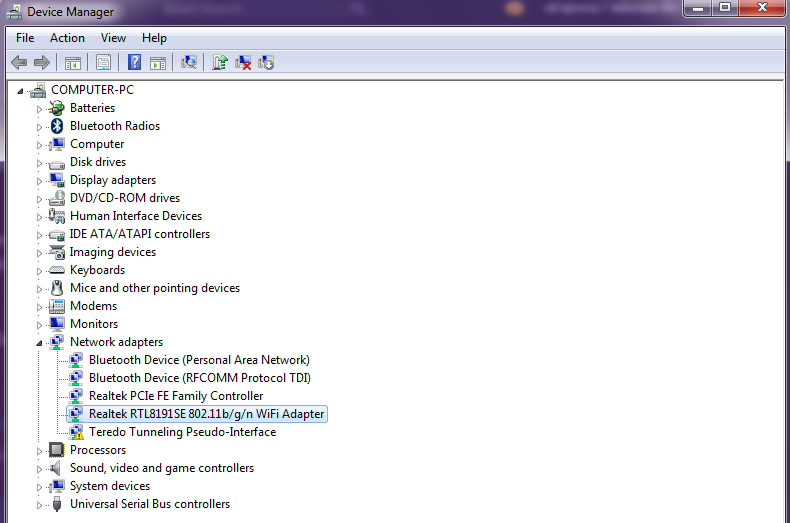Select the Computer category label
This screenshot has width=790, height=523.
pos(97,144)
